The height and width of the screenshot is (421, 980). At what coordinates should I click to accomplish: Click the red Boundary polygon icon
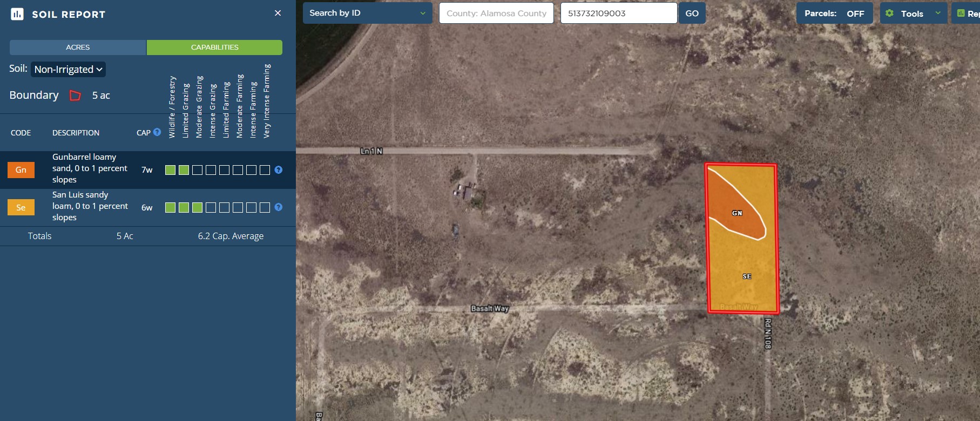(76, 96)
